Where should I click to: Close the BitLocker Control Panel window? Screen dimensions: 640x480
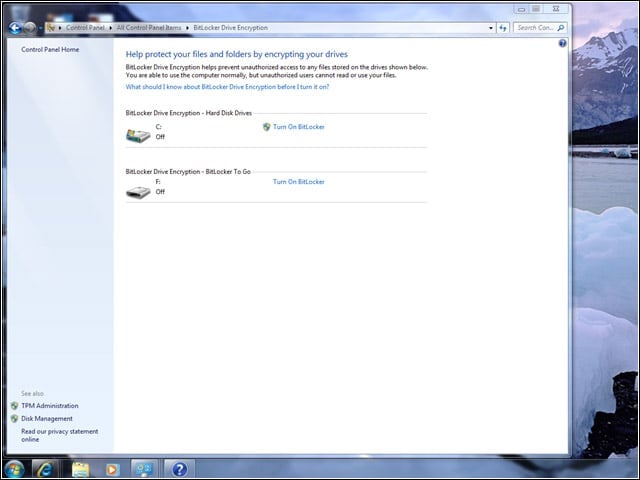556,9
